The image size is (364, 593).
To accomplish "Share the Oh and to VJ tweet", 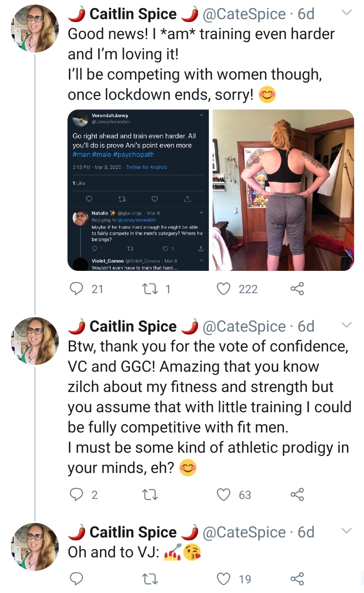I will [297, 579].
